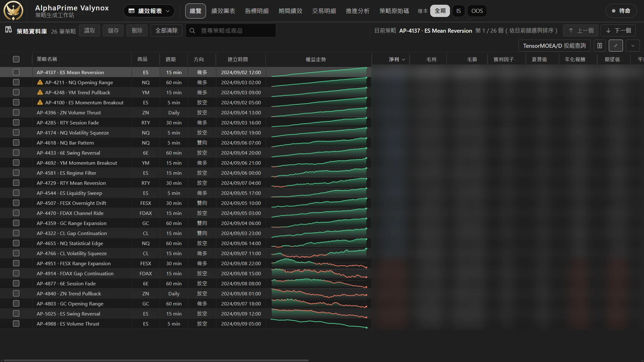644x362 pixels.
Task: Click the collapse arrows compact-view icon
Action: (616, 46)
